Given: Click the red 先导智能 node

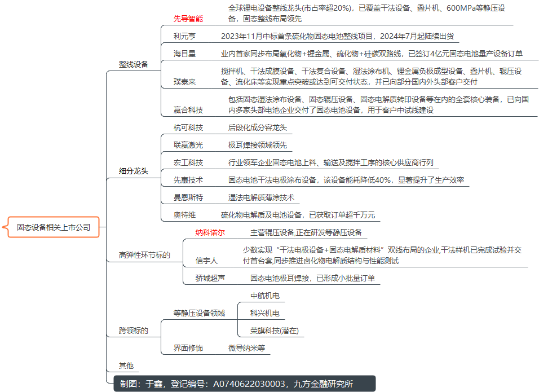Looking at the screenshot, I should pos(188,19).
